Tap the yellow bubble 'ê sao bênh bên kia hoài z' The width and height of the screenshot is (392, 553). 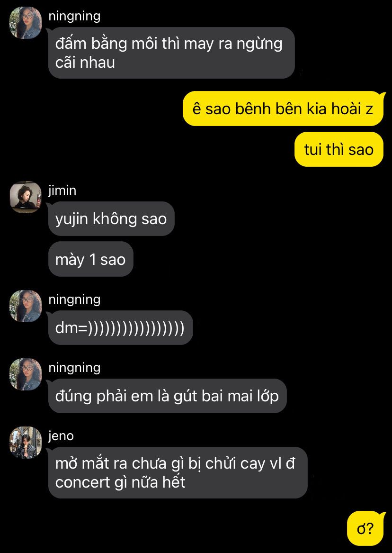[283, 109]
